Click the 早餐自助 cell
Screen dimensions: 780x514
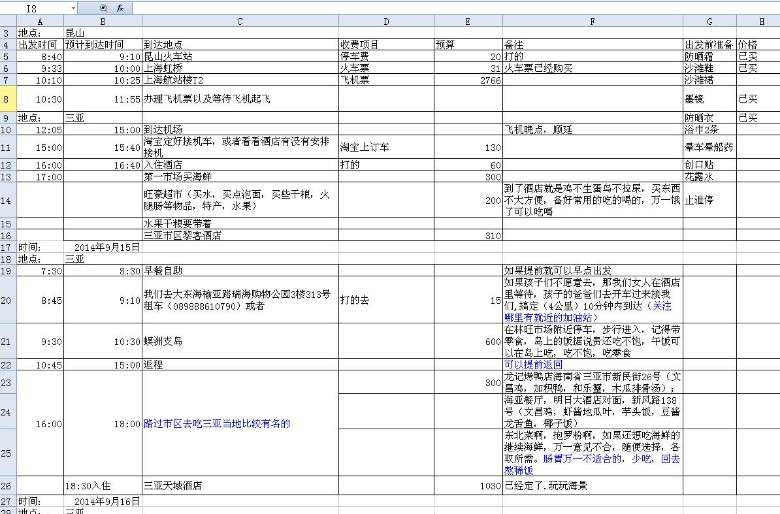click(240, 271)
